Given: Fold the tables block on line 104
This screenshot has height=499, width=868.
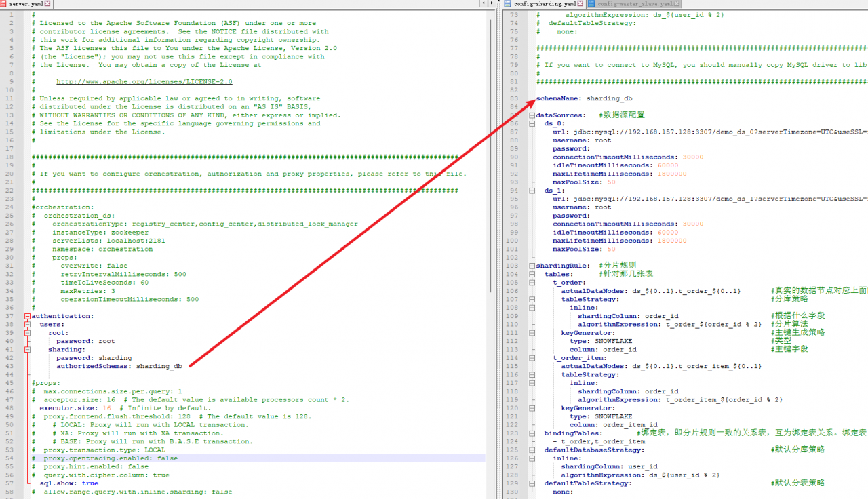Looking at the screenshot, I should coord(532,274).
